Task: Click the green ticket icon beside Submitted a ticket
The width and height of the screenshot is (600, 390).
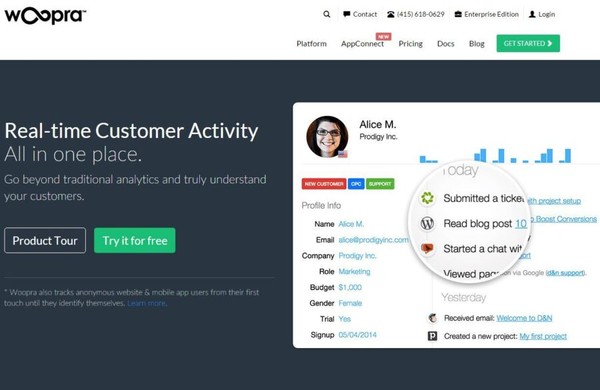Action: pos(427,198)
